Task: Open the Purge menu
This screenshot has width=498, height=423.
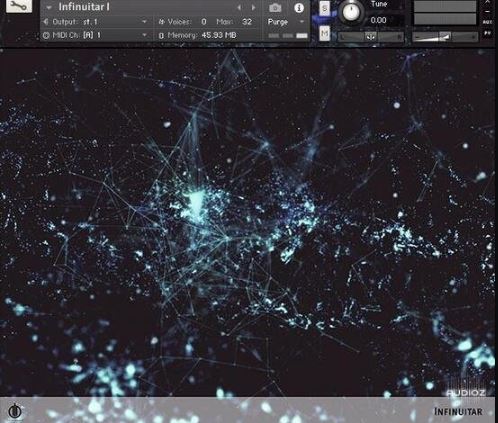Action: pos(286,22)
